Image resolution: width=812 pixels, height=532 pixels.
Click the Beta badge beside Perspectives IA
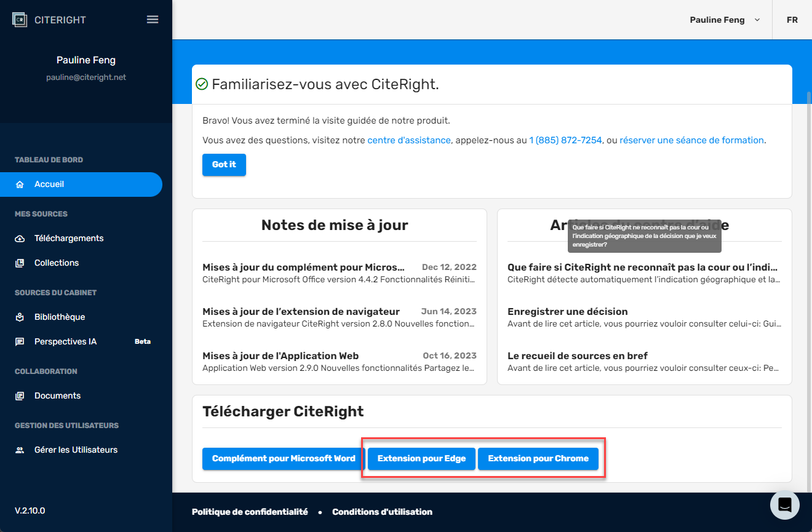[x=143, y=342]
